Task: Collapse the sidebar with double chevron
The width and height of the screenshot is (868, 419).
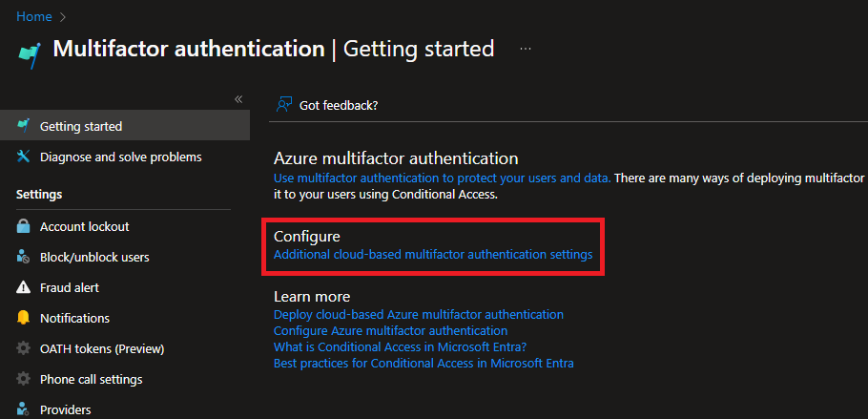Action: coord(238,99)
